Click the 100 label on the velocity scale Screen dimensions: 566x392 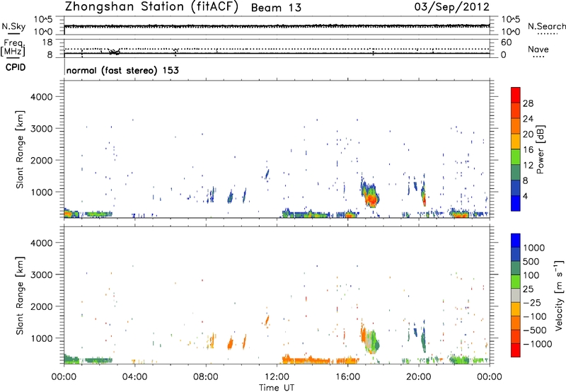[531, 275]
